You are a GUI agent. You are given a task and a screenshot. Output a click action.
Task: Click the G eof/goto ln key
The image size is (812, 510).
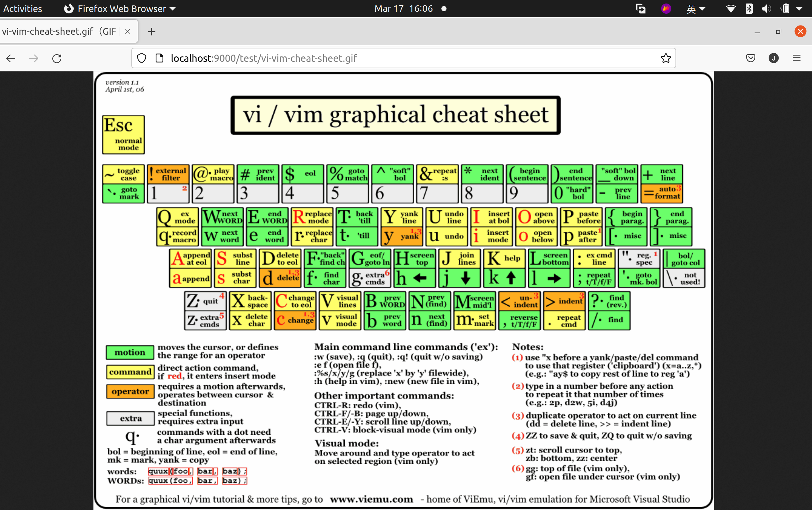(x=370, y=259)
